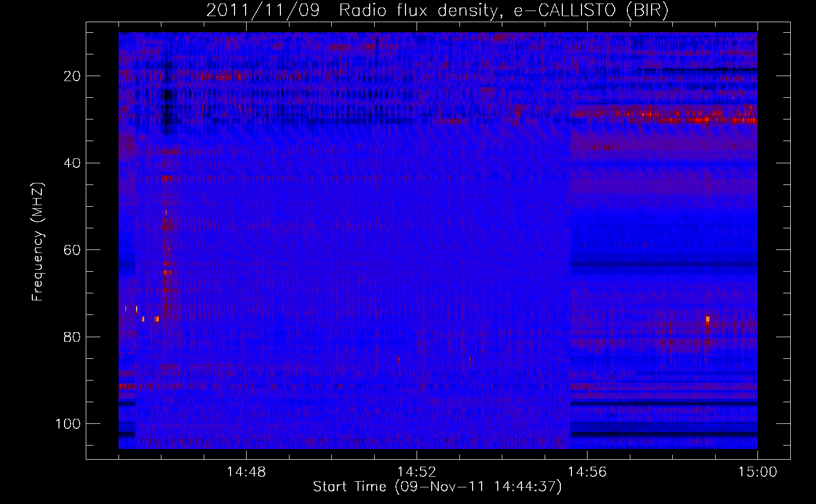This screenshot has width=816, height=504.
Task: Click the '60' frequency tick label
Action: pos(72,250)
